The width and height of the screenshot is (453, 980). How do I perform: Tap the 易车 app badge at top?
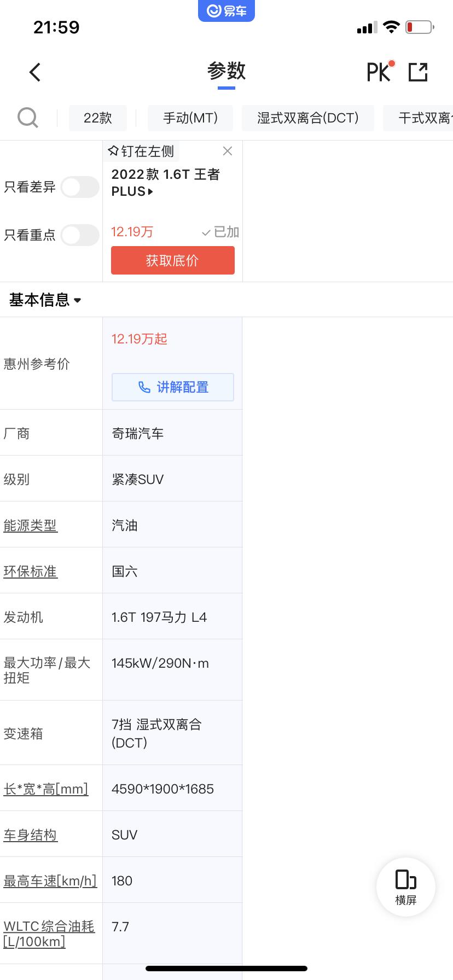[x=226, y=10]
